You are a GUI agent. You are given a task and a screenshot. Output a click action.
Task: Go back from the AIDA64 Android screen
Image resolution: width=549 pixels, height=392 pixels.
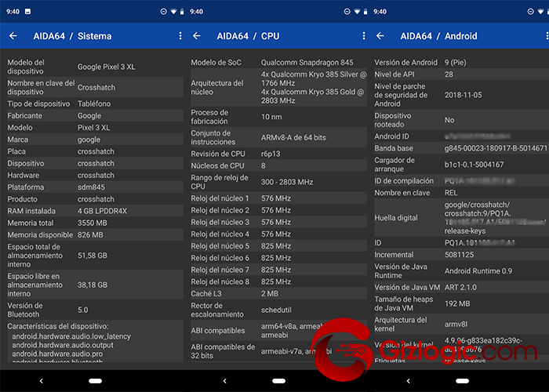380,36
